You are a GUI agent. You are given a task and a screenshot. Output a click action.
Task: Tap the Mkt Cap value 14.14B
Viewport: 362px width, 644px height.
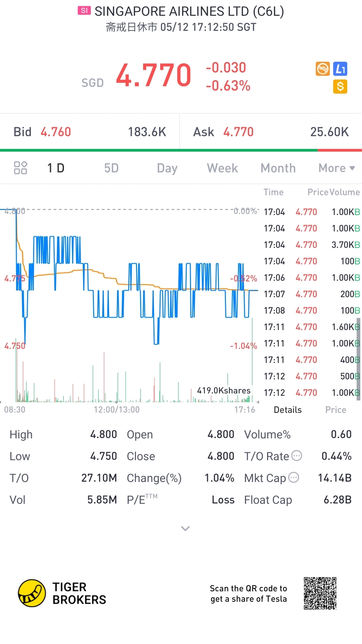click(x=335, y=478)
